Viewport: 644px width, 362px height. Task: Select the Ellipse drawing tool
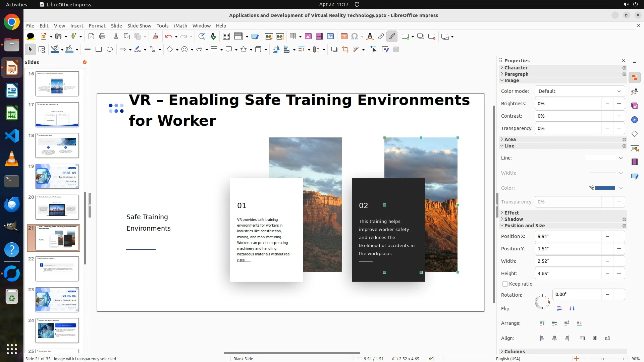tap(110, 50)
